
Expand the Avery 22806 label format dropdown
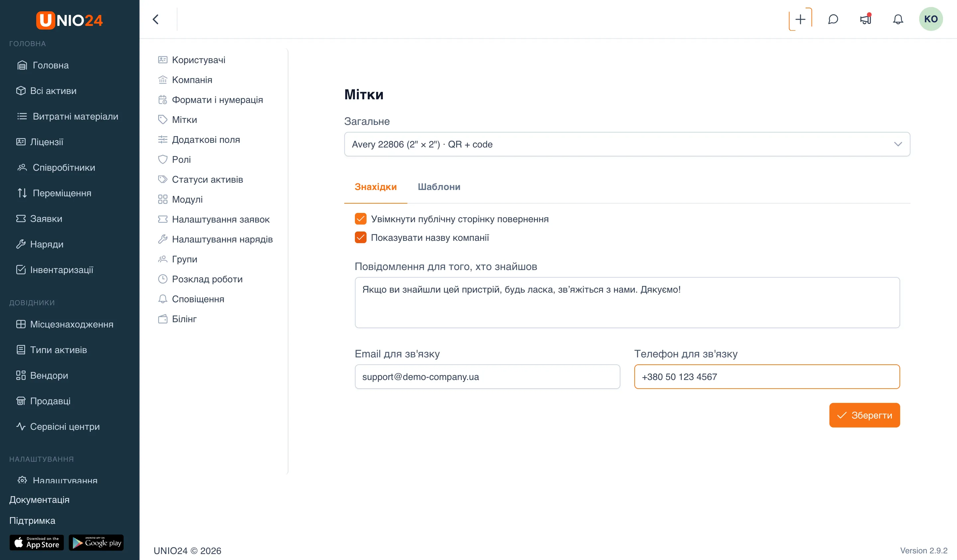tap(627, 144)
